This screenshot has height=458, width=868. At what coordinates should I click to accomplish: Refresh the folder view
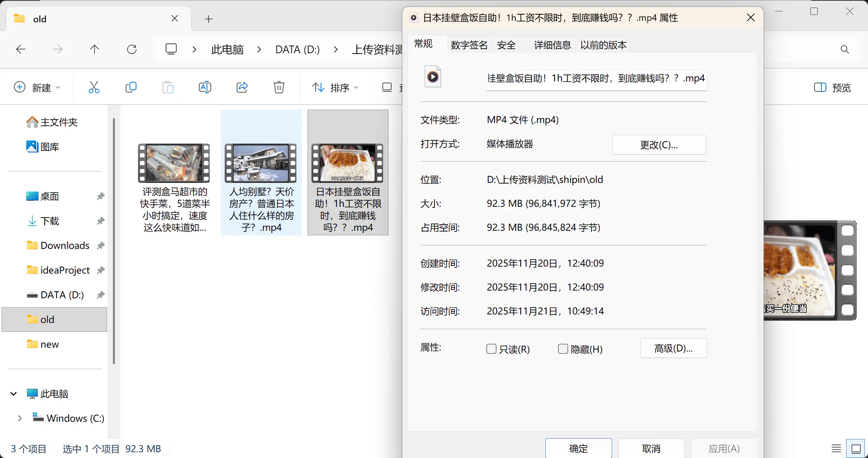[x=132, y=49]
